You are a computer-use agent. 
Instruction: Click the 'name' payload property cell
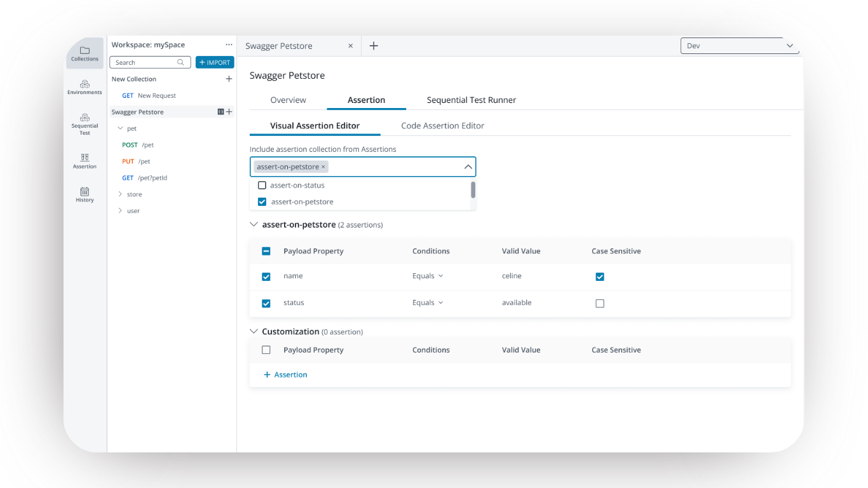click(293, 276)
